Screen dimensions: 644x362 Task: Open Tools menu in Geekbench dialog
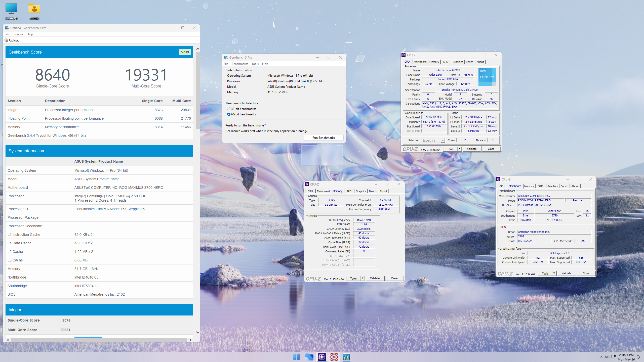(x=255, y=64)
